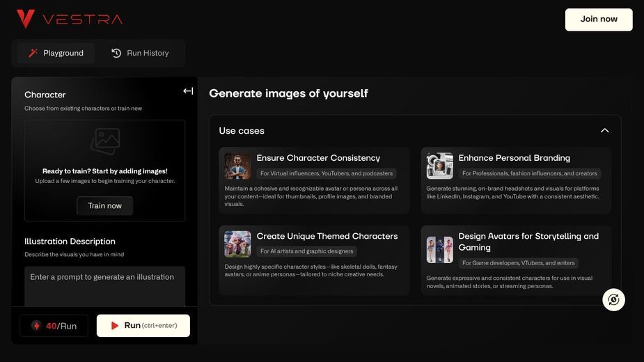This screenshot has width=644, height=362.
Task: Click the Train now button
Action: click(x=104, y=205)
